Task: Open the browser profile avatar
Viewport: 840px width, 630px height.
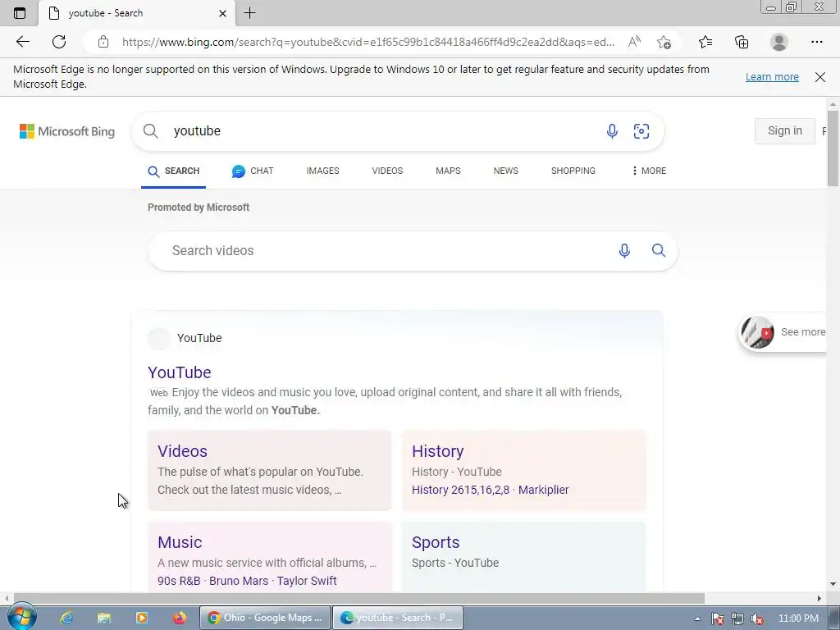Action: (x=779, y=42)
